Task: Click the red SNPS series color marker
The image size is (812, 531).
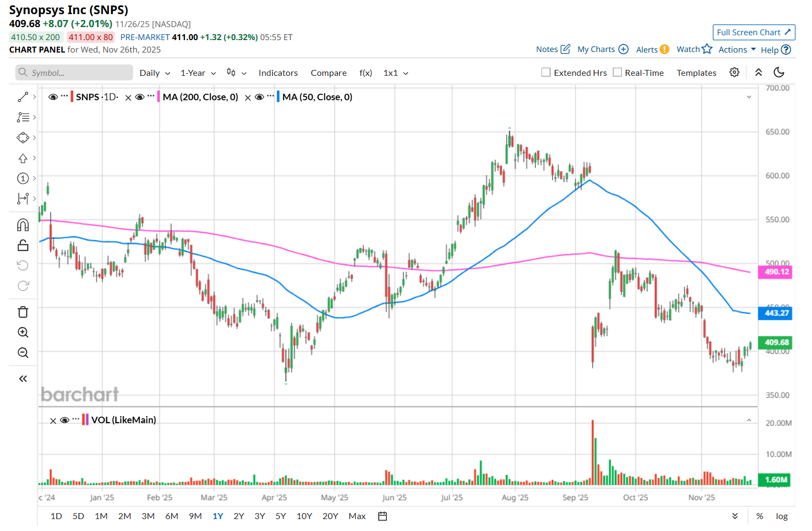Action: pos(72,97)
